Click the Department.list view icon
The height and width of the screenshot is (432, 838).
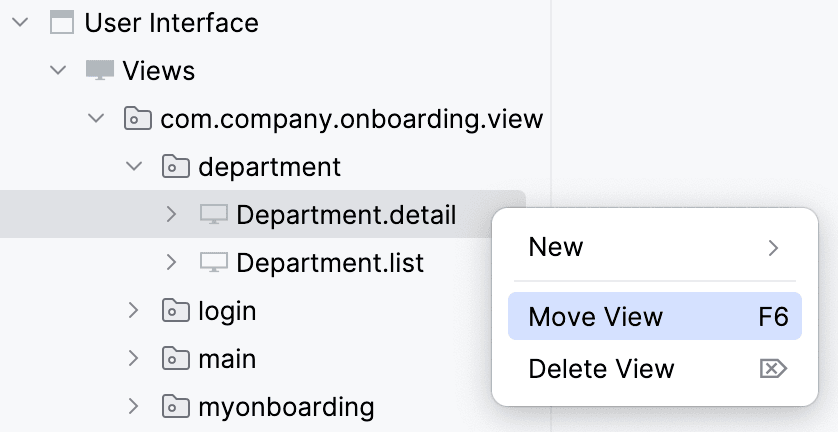coord(214,262)
